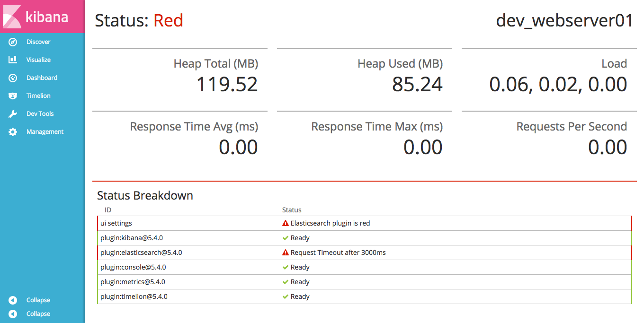Click the red 'Red' status word
Screen dimensions: 644x323
[x=168, y=21]
